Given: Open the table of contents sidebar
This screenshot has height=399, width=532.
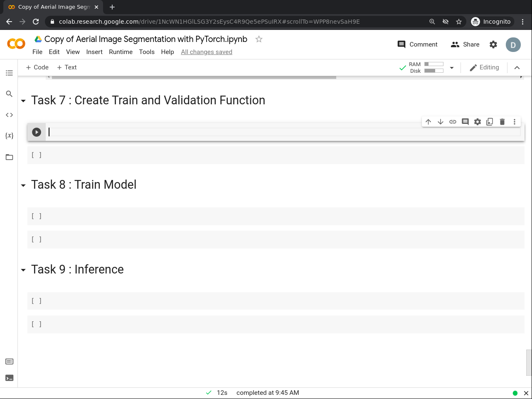Looking at the screenshot, I should click(x=9, y=73).
